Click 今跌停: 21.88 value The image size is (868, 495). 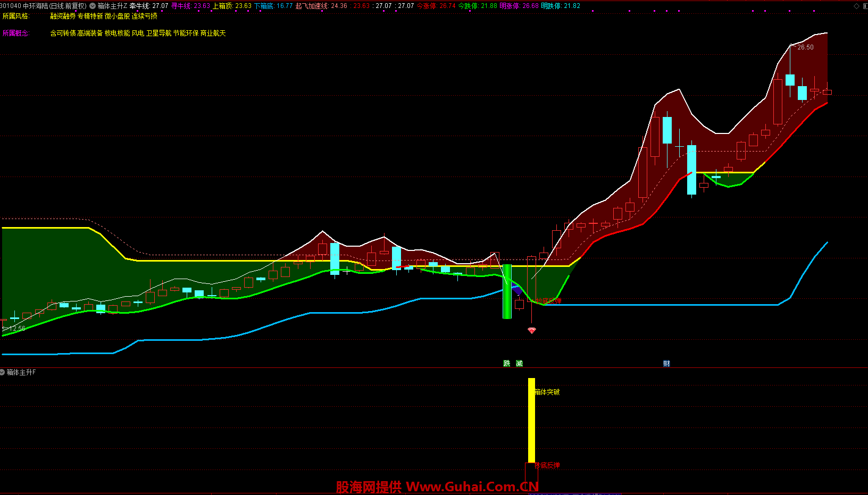point(478,6)
